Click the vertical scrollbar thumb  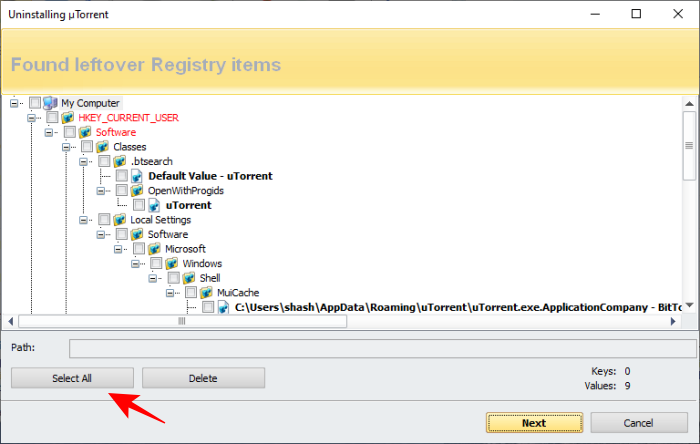point(689,146)
